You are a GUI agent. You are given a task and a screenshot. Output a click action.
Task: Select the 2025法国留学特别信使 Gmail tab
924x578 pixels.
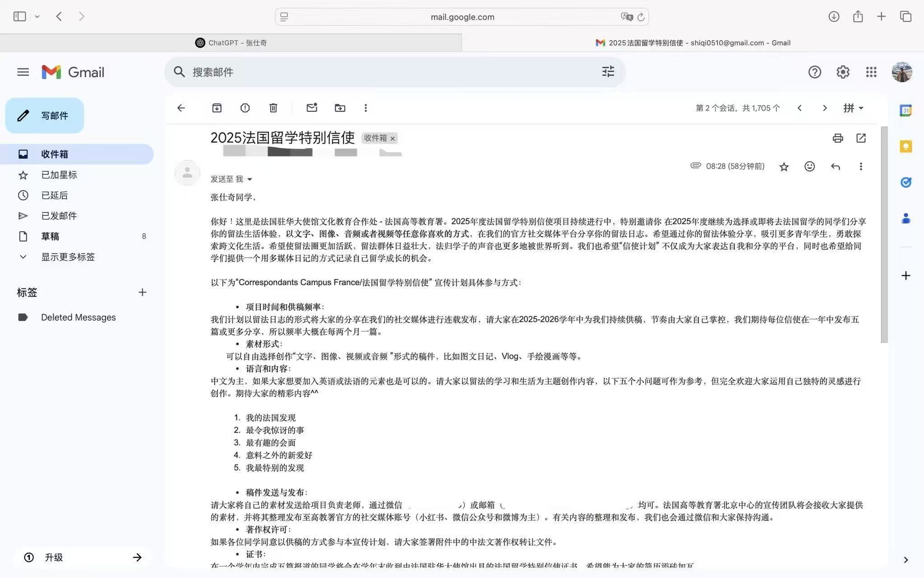tap(693, 43)
